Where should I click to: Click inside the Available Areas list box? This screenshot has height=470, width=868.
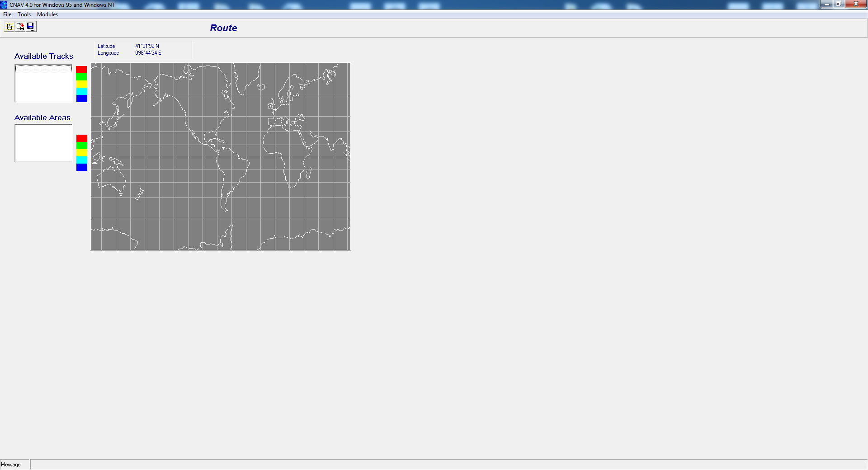(43, 143)
